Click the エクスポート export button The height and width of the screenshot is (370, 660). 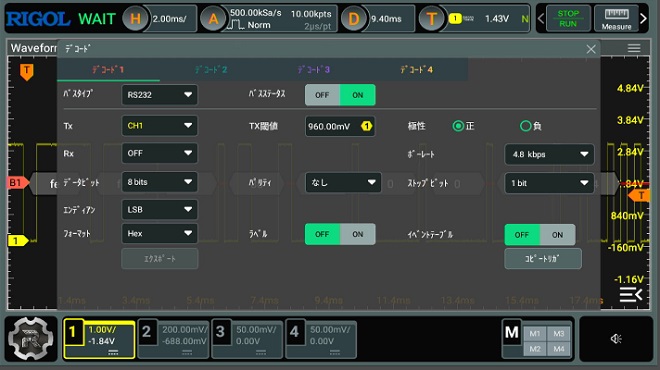(x=160, y=259)
